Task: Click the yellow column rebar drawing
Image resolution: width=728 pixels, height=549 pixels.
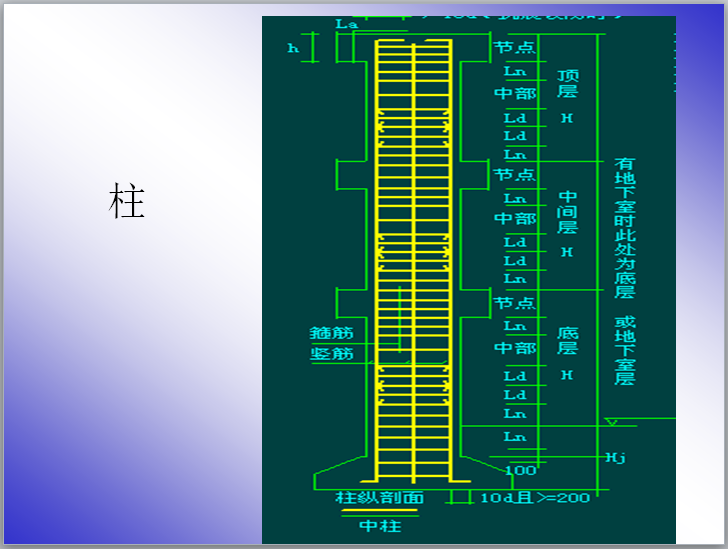Action: pyautogui.click(x=412, y=260)
